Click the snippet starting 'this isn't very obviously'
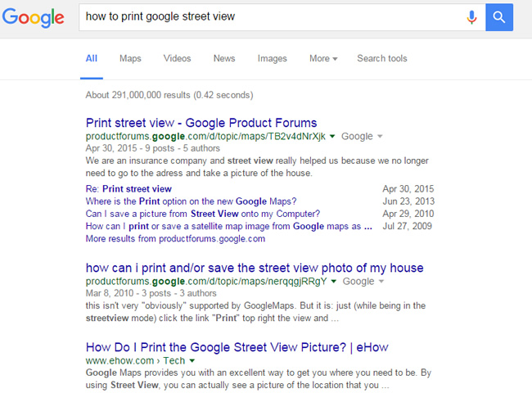532x402 pixels. click(255, 312)
